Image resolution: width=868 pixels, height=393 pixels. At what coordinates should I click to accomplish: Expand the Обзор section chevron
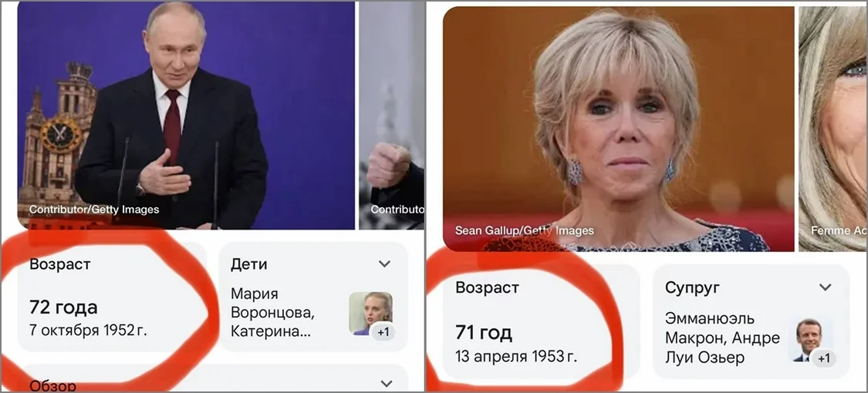(387, 383)
